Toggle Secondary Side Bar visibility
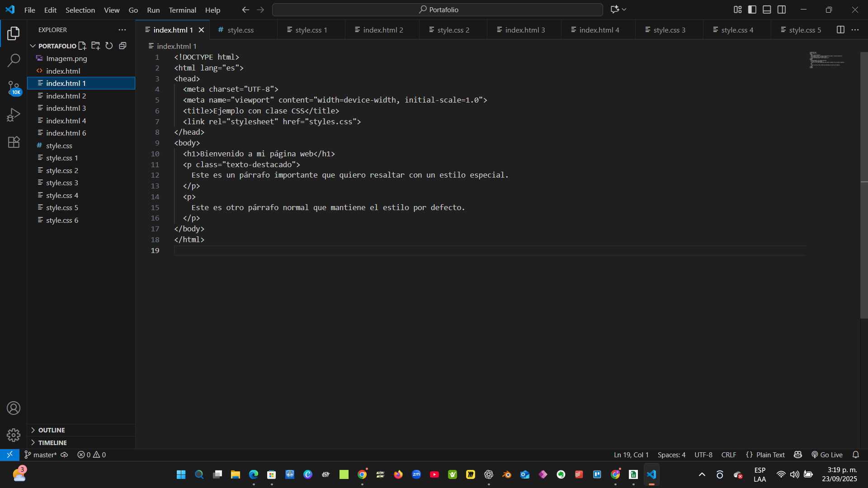 [x=782, y=9]
